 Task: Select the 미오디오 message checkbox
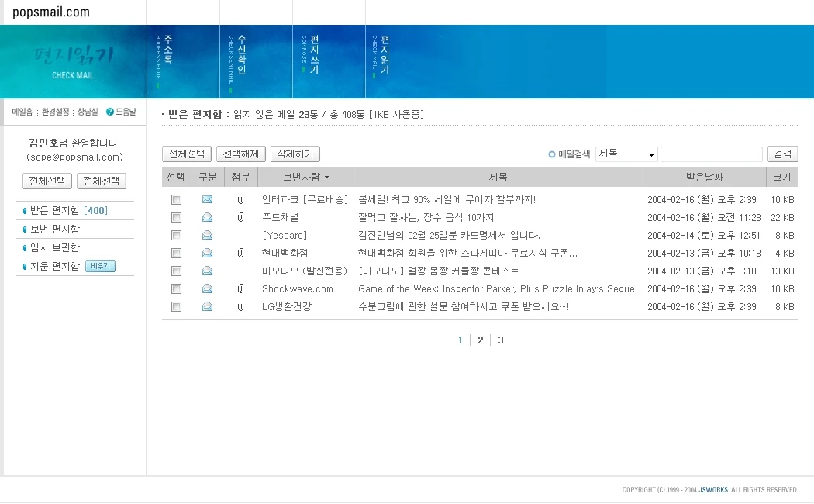click(177, 271)
